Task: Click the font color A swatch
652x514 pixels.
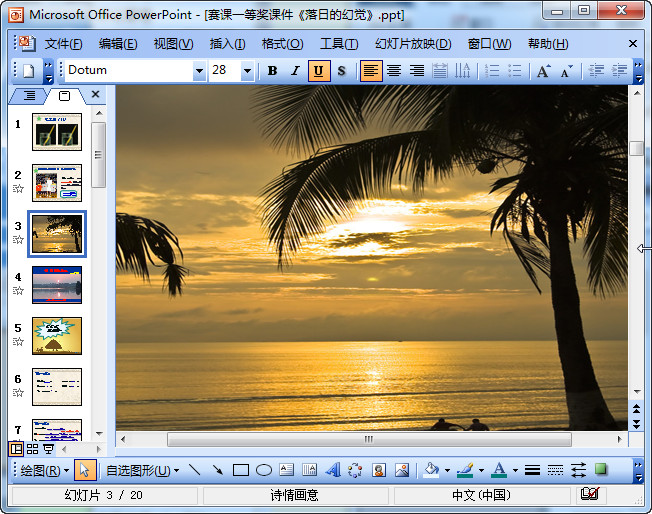Action: coord(498,470)
